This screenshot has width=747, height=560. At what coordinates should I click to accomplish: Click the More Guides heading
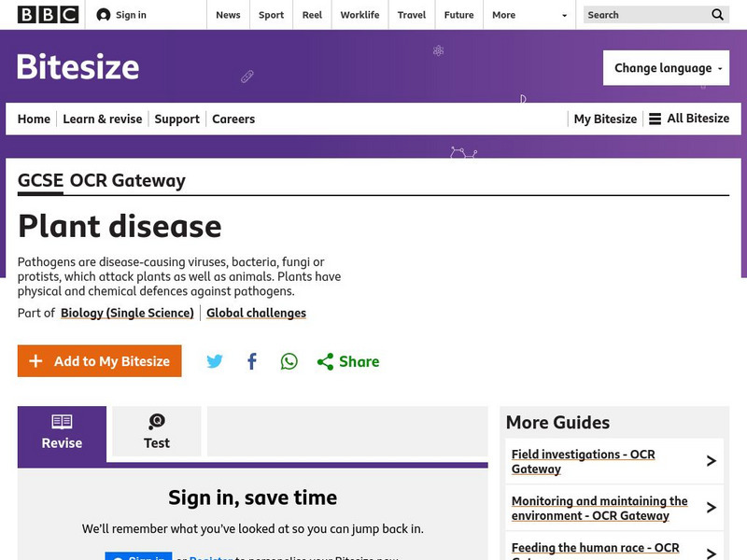coord(557,423)
